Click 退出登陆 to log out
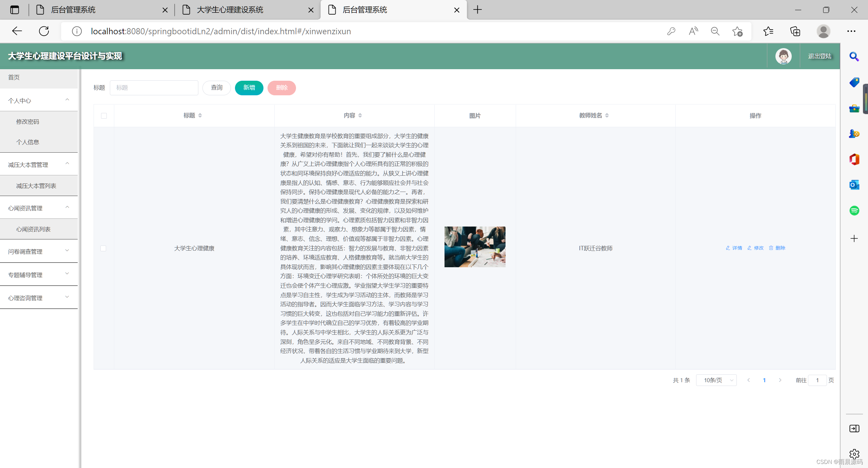The width and height of the screenshot is (868, 468). tap(820, 56)
